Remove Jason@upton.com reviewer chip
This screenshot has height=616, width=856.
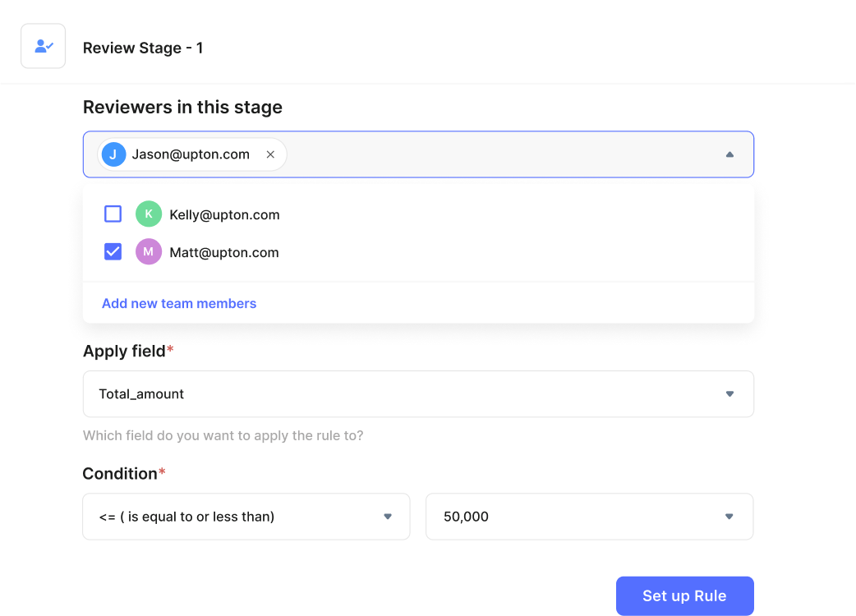(x=270, y=154)
